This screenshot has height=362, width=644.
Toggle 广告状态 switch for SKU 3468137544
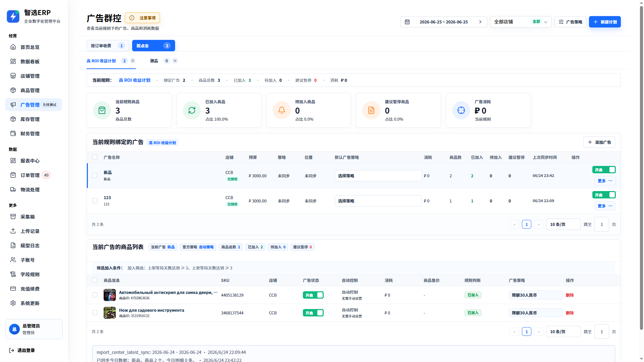click(313, 313)
